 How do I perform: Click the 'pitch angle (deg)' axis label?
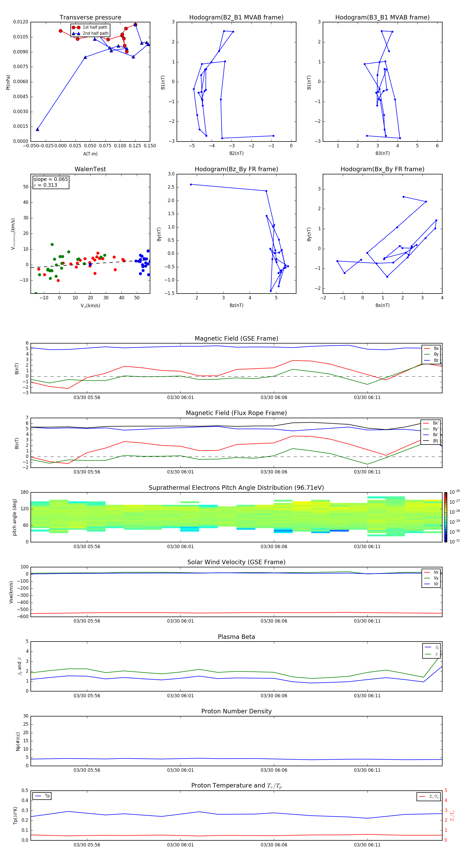(14, 517)
